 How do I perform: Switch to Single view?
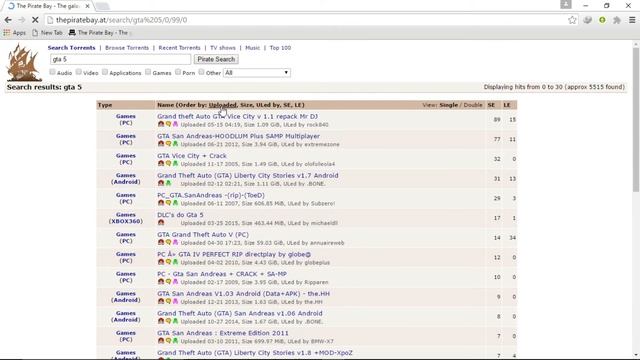[449, 105]
